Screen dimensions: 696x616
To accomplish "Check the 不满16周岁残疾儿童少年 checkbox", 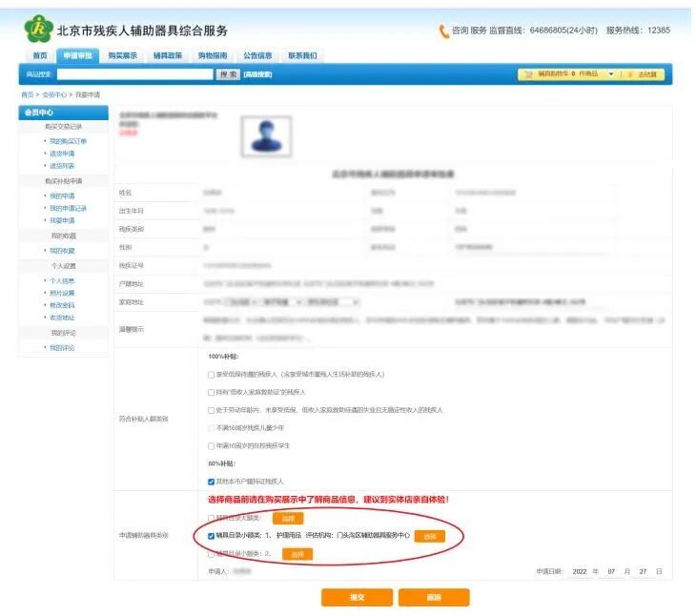I will coord(212,428).
